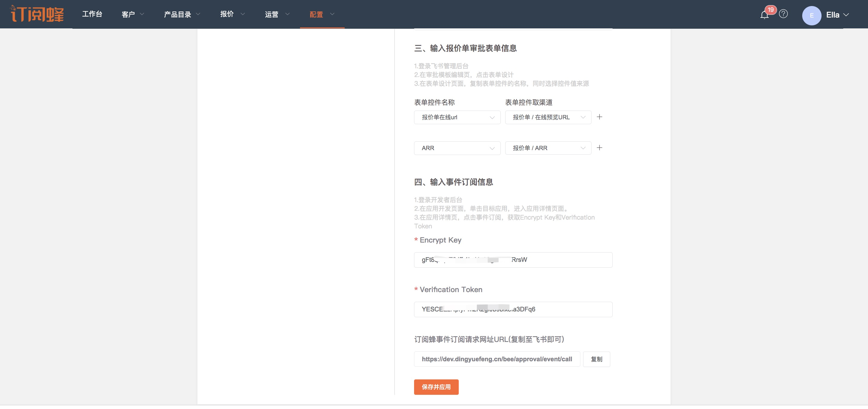Click the 复制 button beside the URL
Viewport: 868px width, 409px height.
coord(596,359)
